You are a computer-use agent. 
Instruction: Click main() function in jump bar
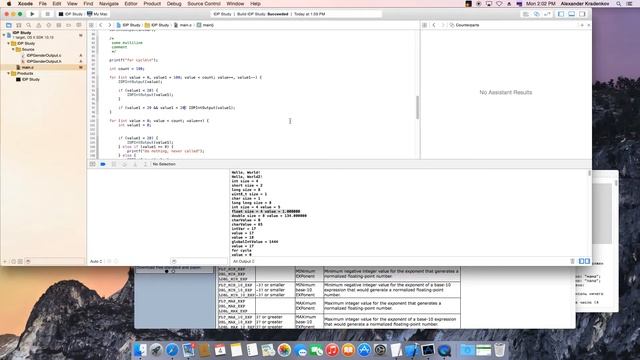205,25
